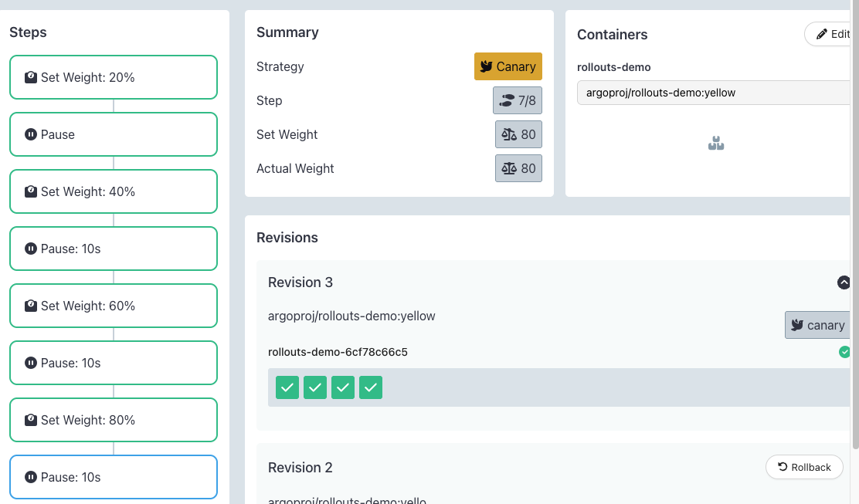The image size is (859, 504).
Task: Click the Strategy label in Summary
Action: [280, 66]
